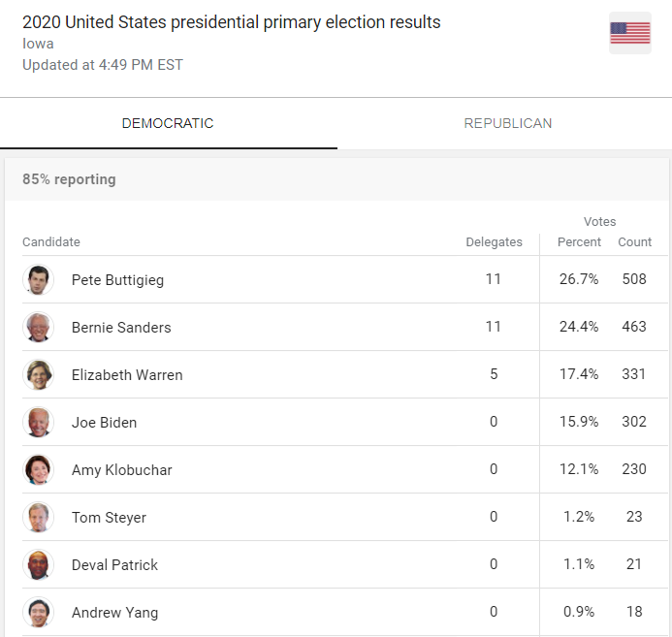672x637 pixels.
Task: Click the Elizabeth Warren candidate name
Action: pos(127,375)
